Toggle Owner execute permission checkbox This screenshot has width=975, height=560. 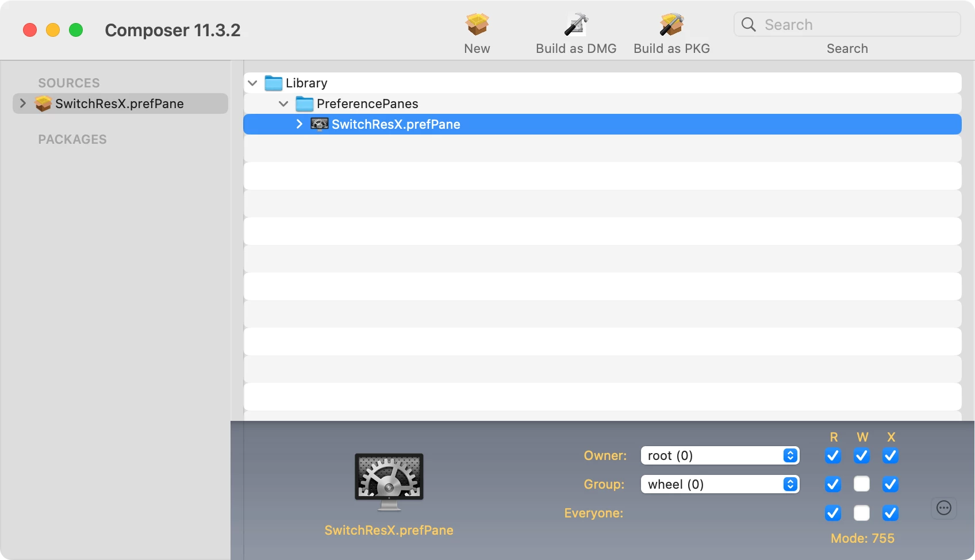[x=890, y=455]
